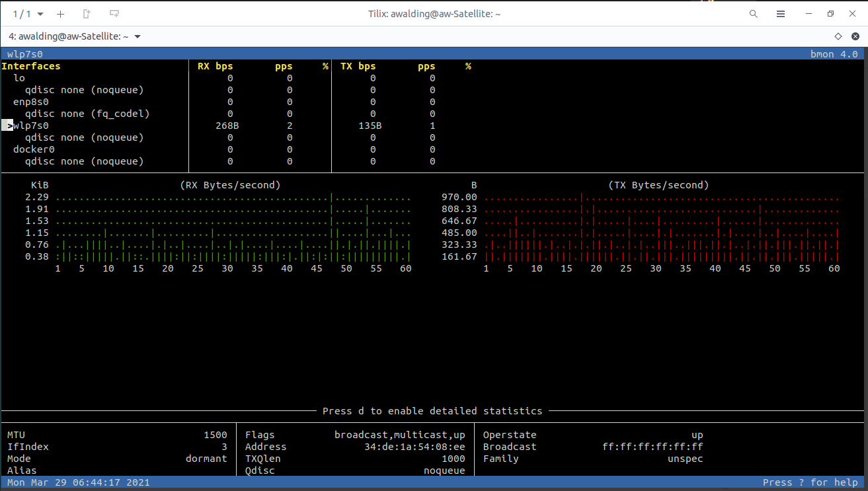868x491 pixels.
Task: Click the selected wlp7s0 interface row
Action: pyautogui.click(x=30, y=126)
